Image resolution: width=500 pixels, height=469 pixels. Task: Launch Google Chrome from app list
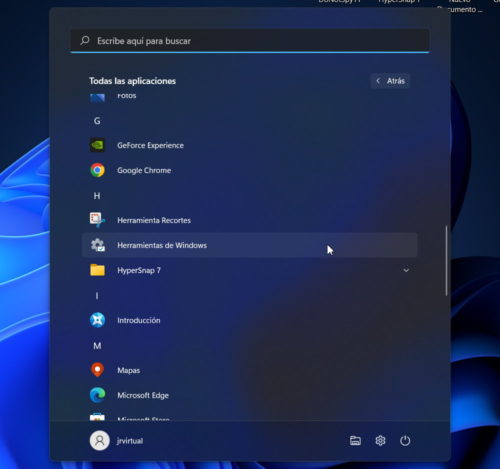point(97,170)
